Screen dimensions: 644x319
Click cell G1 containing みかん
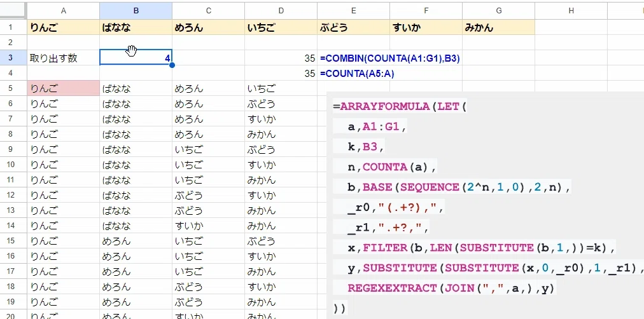pyautogui.click(x=499, y=27)
